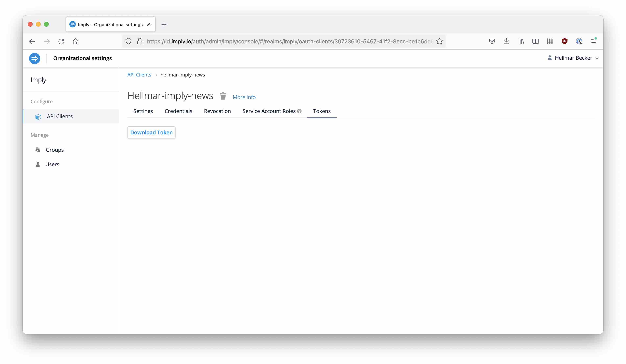This screenshot has height=364, width=626.
Task: Reload the current page
Action: [61, 41]
